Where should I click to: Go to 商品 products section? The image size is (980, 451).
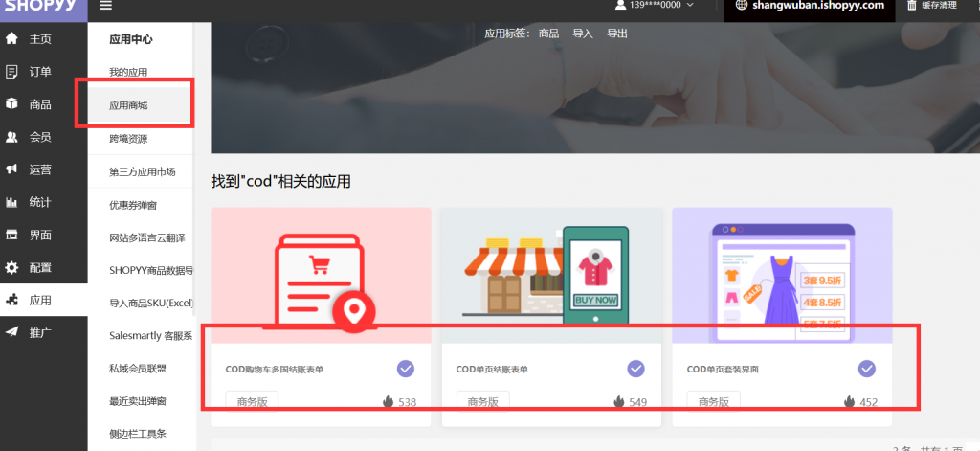(x=39, y=104)
